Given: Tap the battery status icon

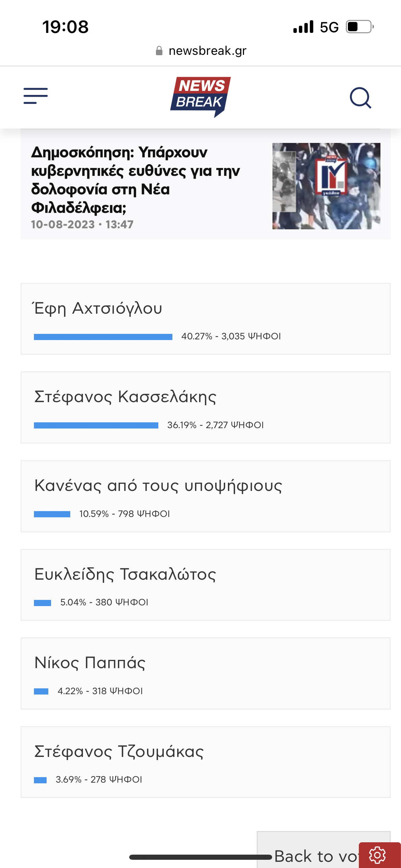Looking at the screenshot, I should coord(359,27).
